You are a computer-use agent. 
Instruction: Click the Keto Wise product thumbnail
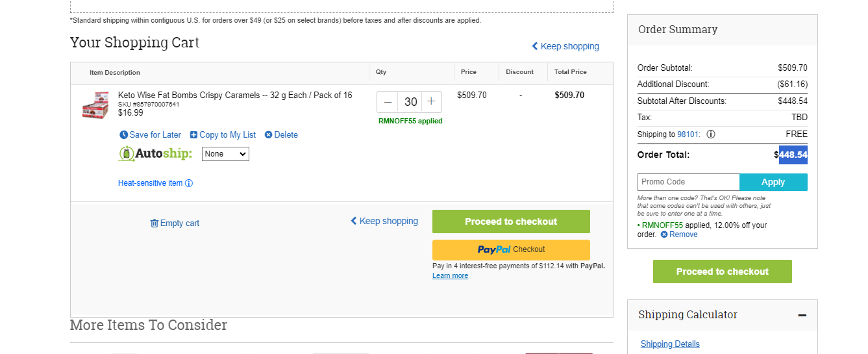point(95,105)
